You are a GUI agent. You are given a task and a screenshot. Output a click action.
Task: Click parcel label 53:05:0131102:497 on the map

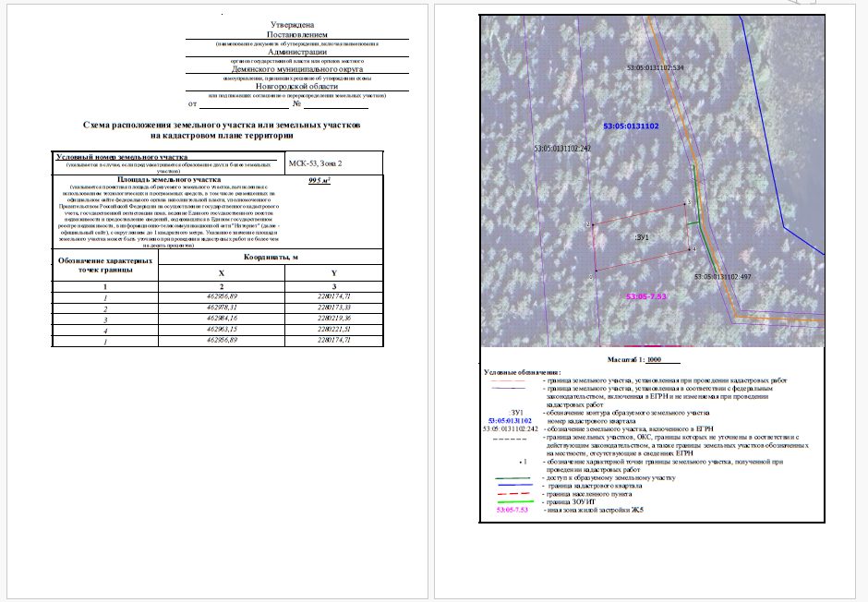pos(722,277)
